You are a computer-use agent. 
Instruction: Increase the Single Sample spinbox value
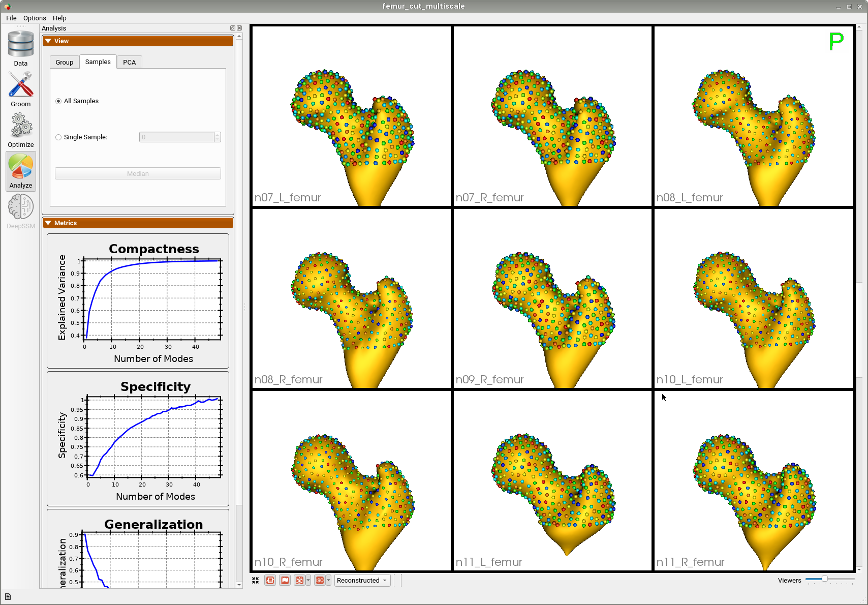point(218,135)
